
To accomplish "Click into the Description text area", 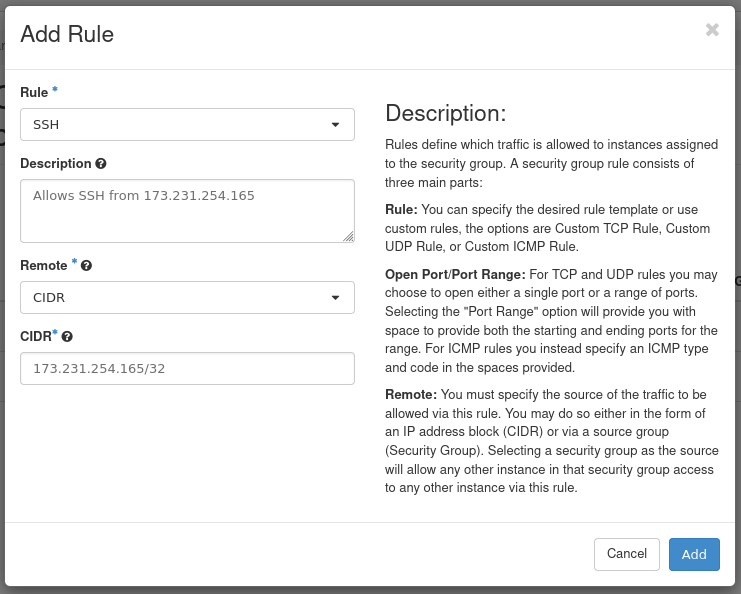I will point(187,210).
